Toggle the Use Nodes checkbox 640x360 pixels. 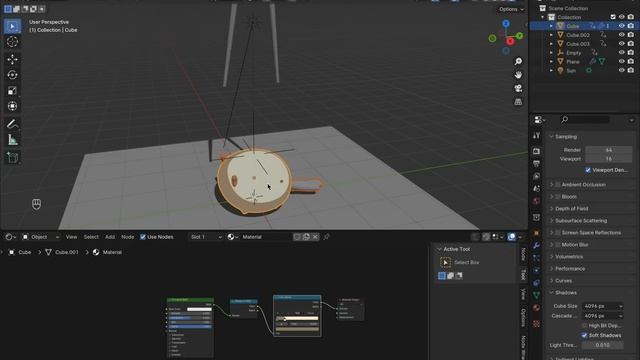point(143,237)
